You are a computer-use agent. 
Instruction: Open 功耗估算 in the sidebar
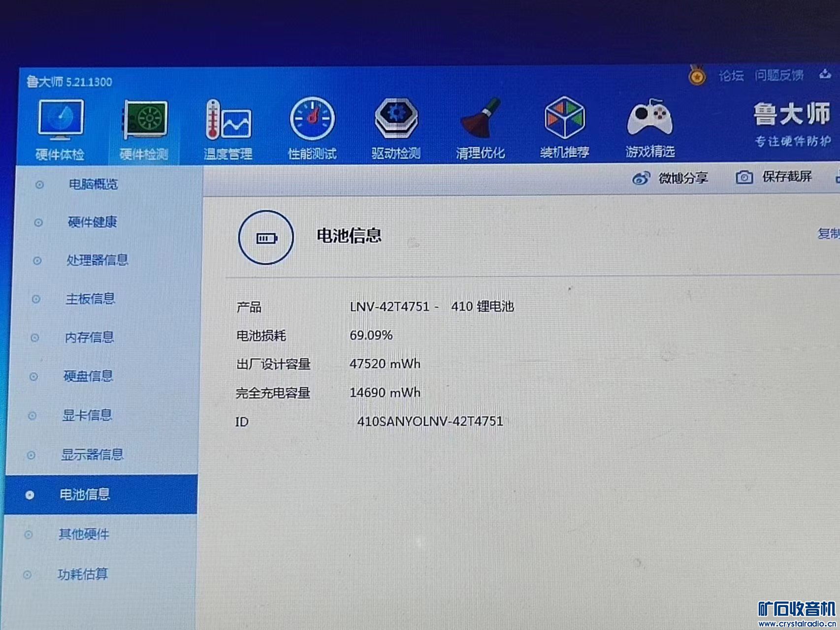click(83, 574)
